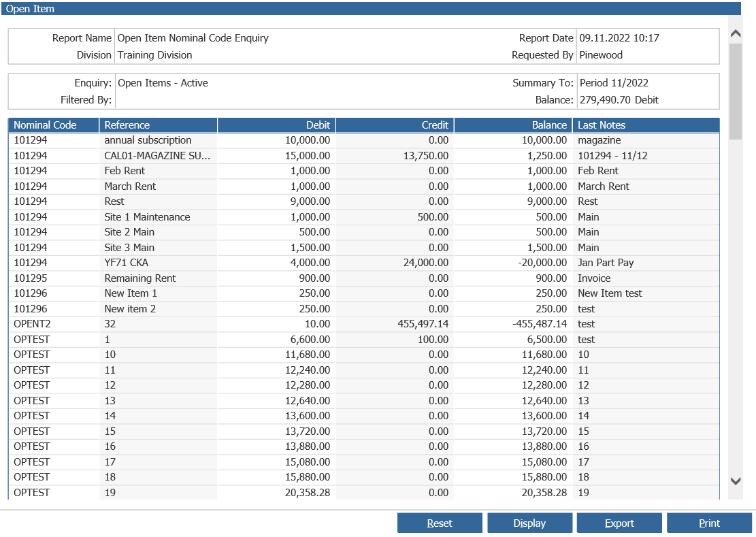Viewport: 756px width, 537px height.
Task: Sort by Reference column header
Action: (x=158, y=125)
